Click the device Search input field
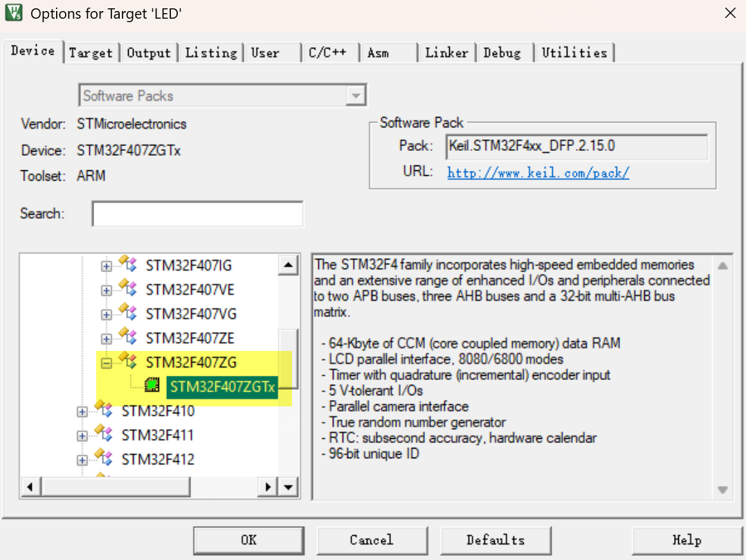 [x=197, y=214]
